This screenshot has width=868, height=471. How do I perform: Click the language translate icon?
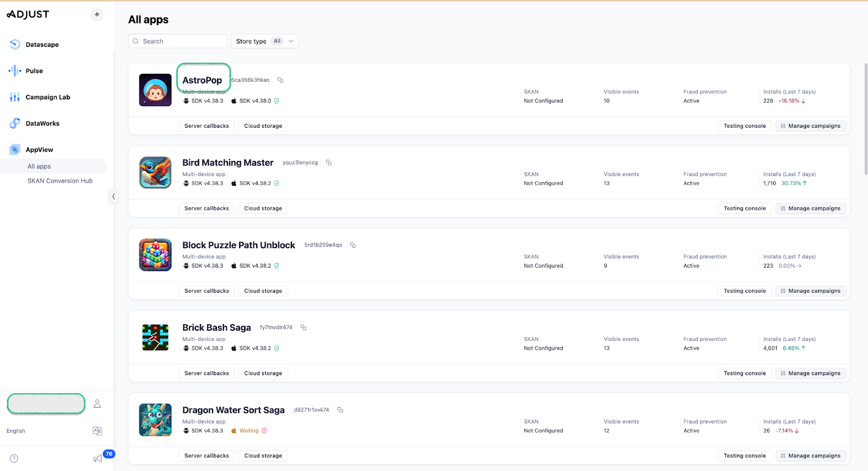(98, 431)
